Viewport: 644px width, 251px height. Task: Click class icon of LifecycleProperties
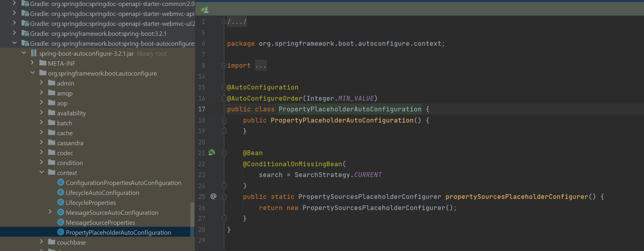point(61,202)
